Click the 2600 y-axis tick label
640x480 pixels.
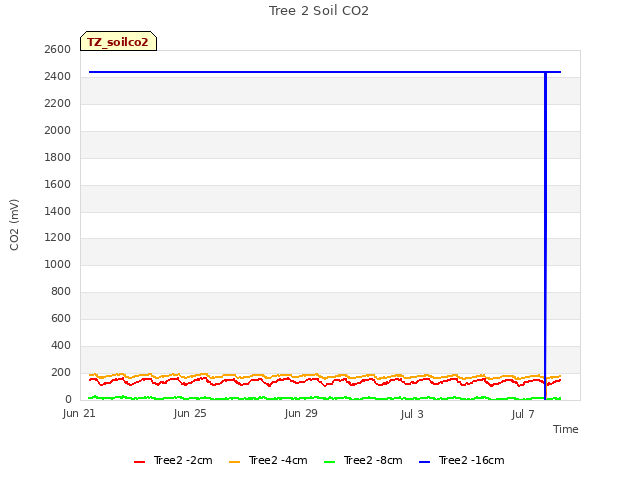[x=58, y=50]
